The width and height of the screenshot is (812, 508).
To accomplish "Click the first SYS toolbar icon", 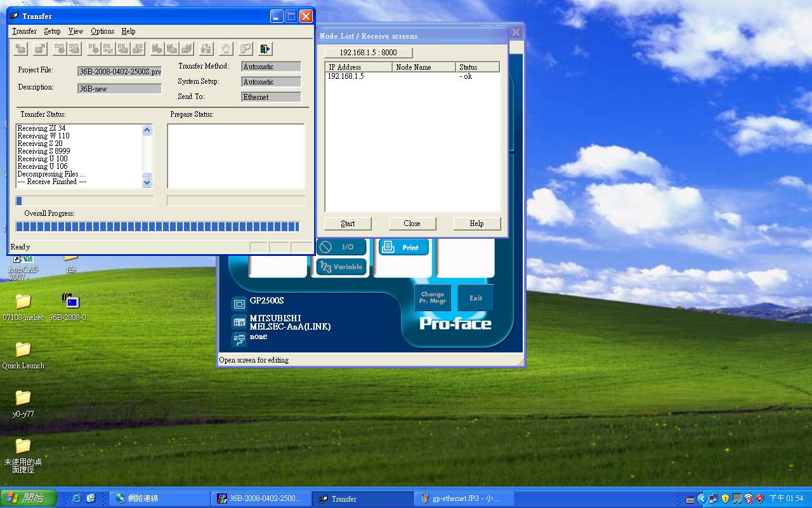I will tap(59, 48).
